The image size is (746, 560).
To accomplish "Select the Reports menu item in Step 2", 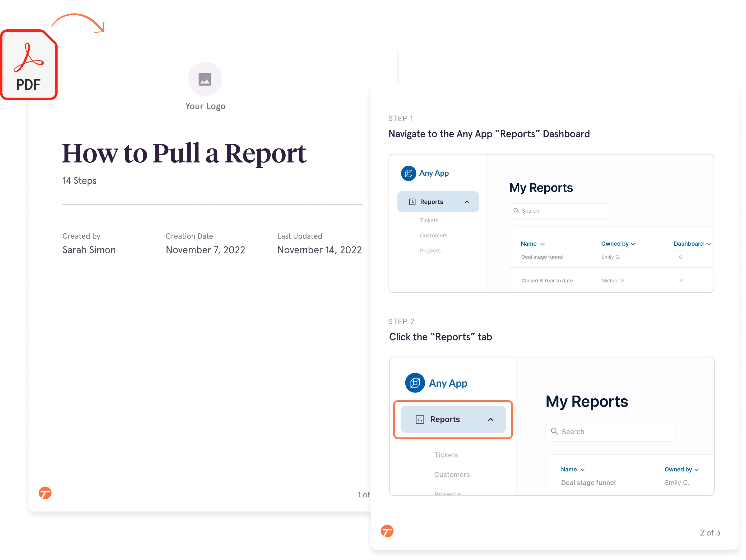I will [453, 419].
